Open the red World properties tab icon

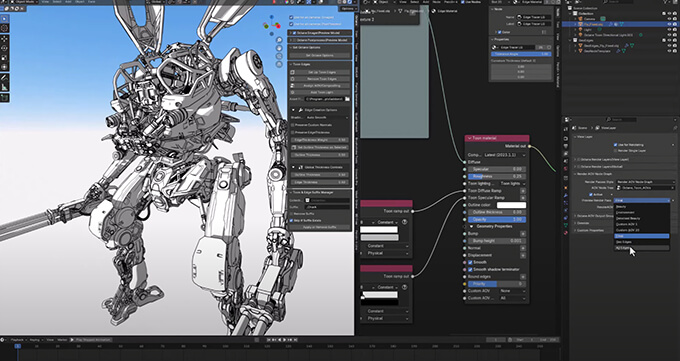coord(566,168)
